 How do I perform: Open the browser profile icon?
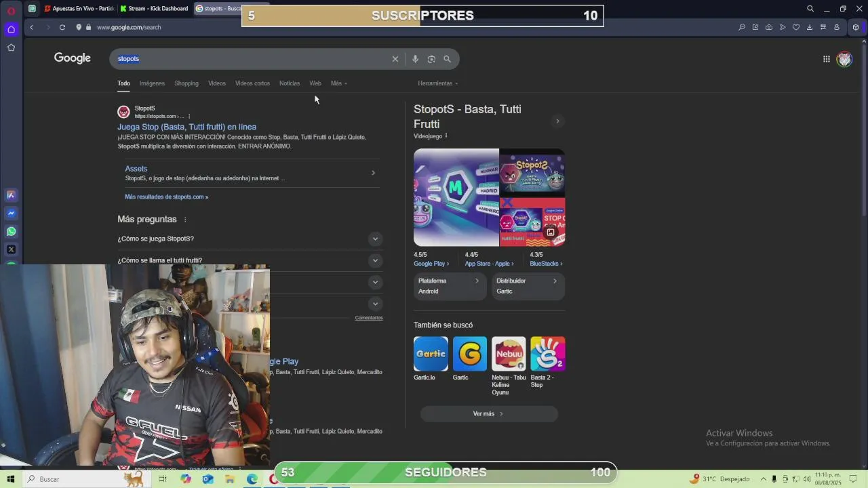point(837,27)
